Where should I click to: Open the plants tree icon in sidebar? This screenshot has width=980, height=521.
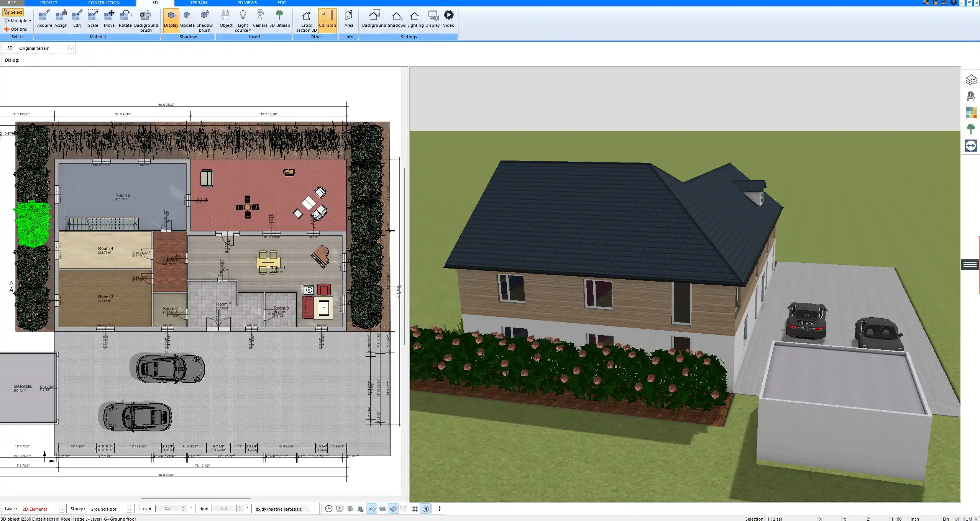[x=971, y=129]
